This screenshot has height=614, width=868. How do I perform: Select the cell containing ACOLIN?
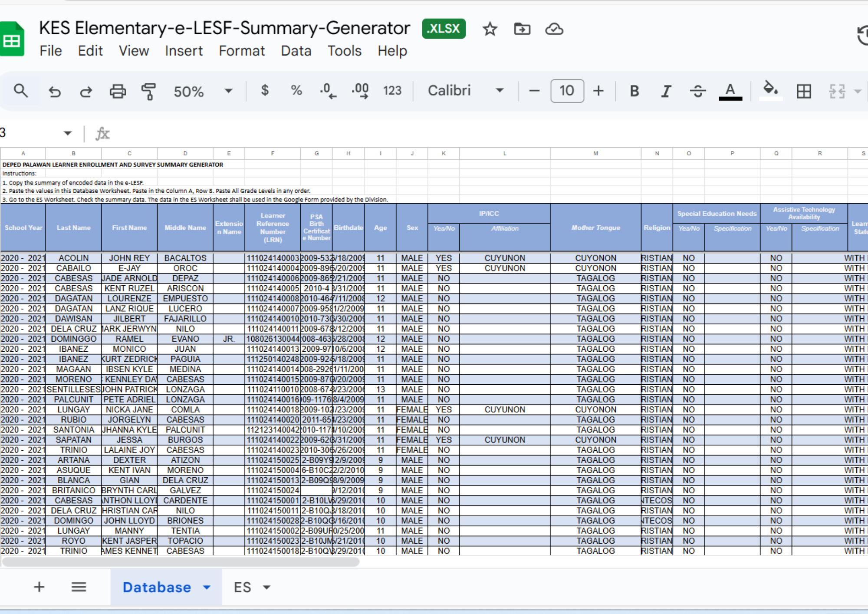(x=73, y=258)
